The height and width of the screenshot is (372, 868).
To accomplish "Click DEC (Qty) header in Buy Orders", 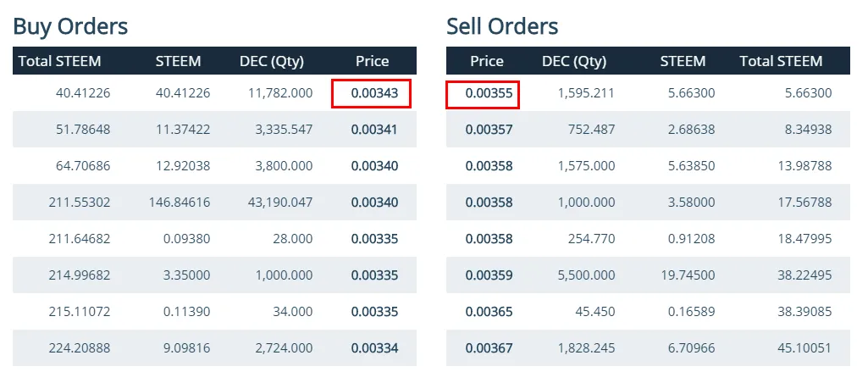I will [x=272, y=61].
